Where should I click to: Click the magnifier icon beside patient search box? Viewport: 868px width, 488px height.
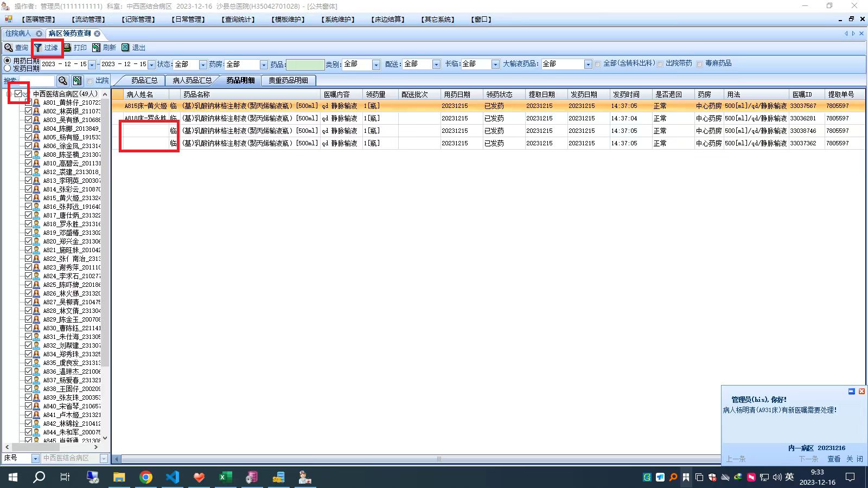63,81
